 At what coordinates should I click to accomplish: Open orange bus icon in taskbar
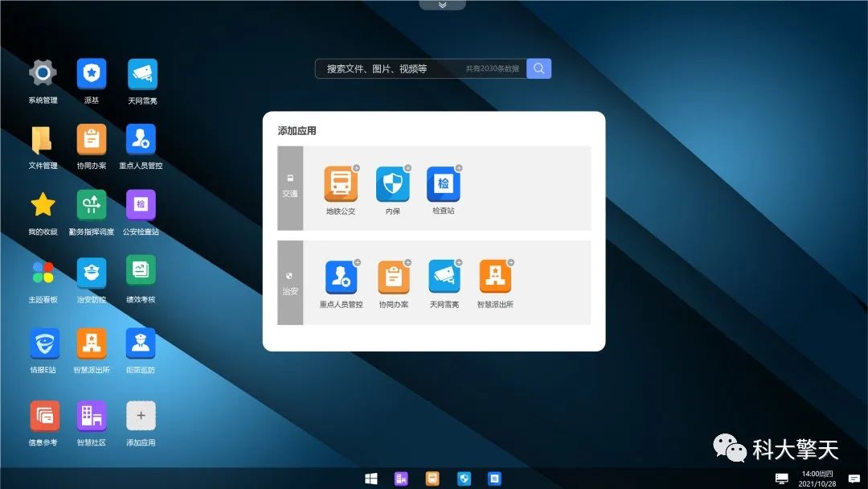point(432,479)
